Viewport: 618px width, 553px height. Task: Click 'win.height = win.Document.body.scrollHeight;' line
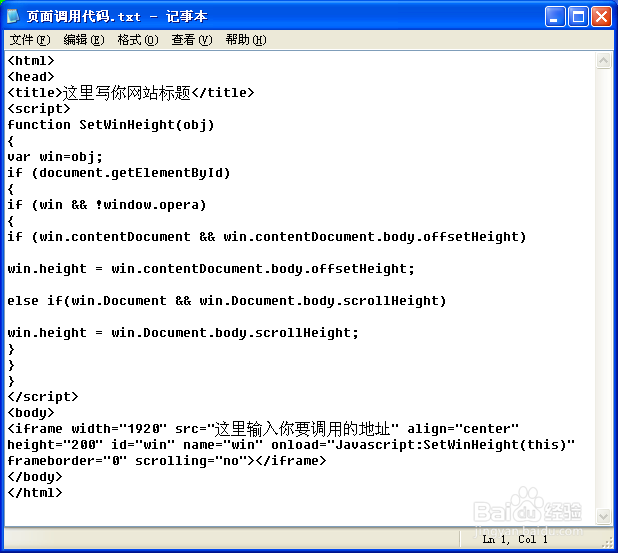click(183, 333)
